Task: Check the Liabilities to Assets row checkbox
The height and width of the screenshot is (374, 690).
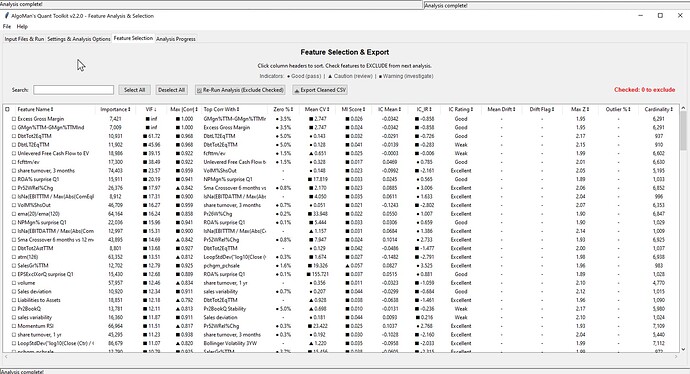Action: [14, 300]
